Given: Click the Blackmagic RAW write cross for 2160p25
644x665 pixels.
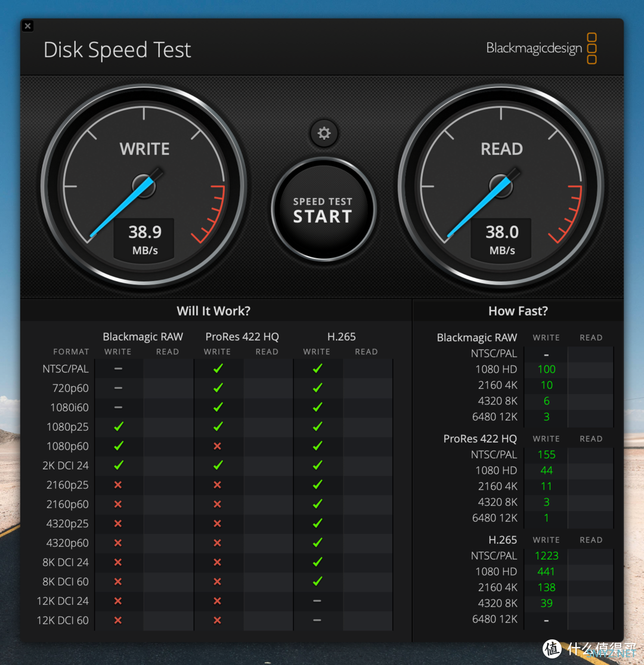Looking at the screenshot, I should coord(118,485).
